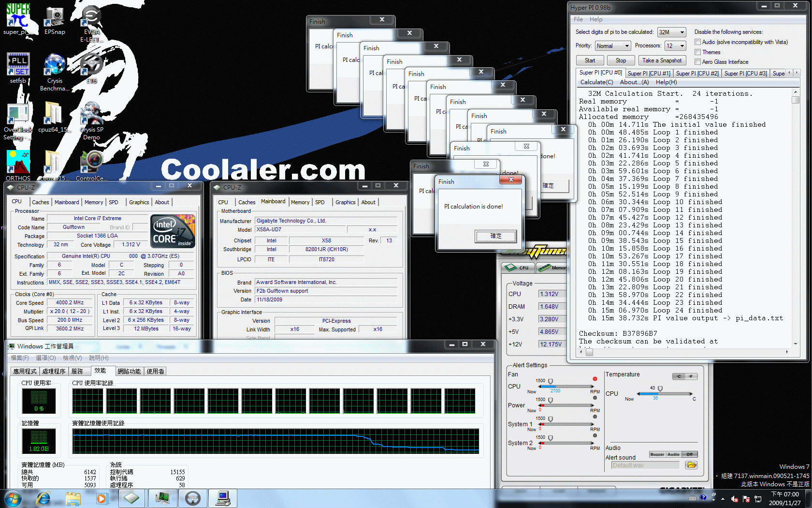The width and height of the screenshot is (812, 508).
Task: Confirm the PI calculation done dialog
Action: (x=496, y=236)
